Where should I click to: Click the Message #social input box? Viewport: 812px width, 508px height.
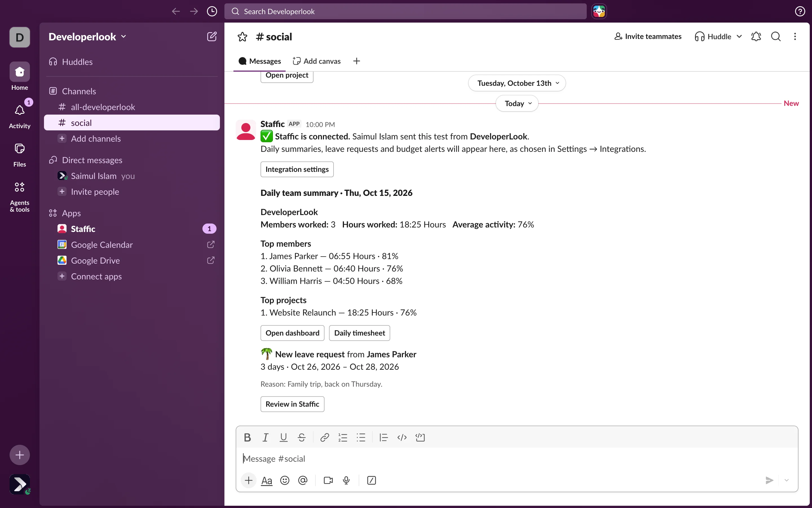(517, 459)
